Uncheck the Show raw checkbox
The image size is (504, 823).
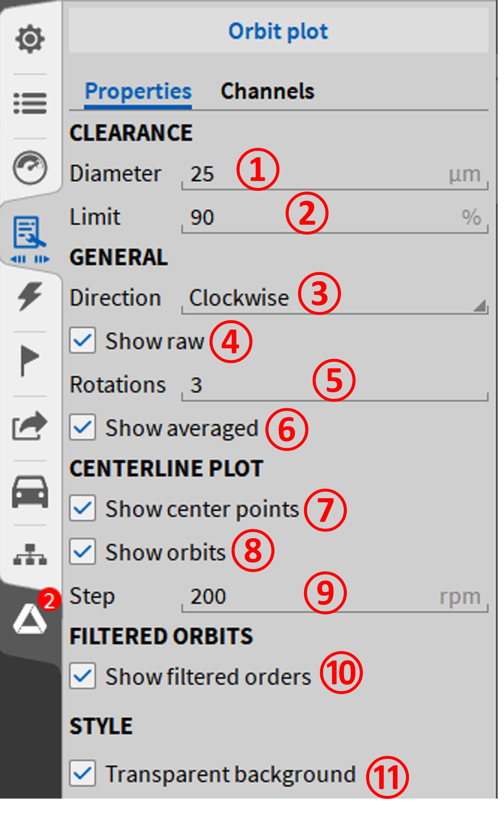(82, 340)
